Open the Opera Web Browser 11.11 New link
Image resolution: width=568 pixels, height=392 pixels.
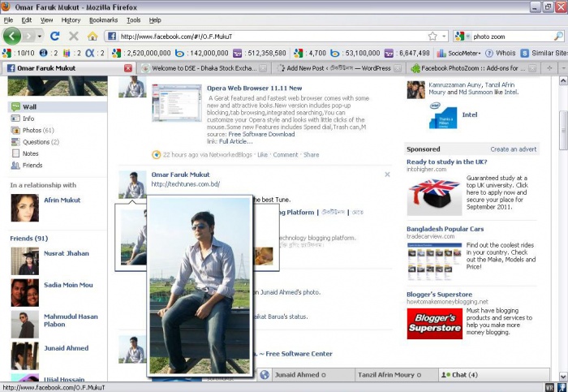[254, 88]
